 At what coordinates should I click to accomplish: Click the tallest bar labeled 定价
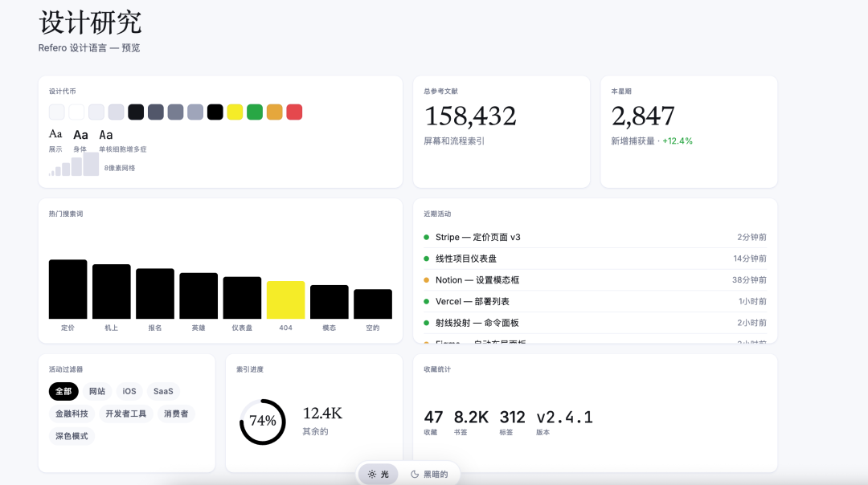(68, 289)
